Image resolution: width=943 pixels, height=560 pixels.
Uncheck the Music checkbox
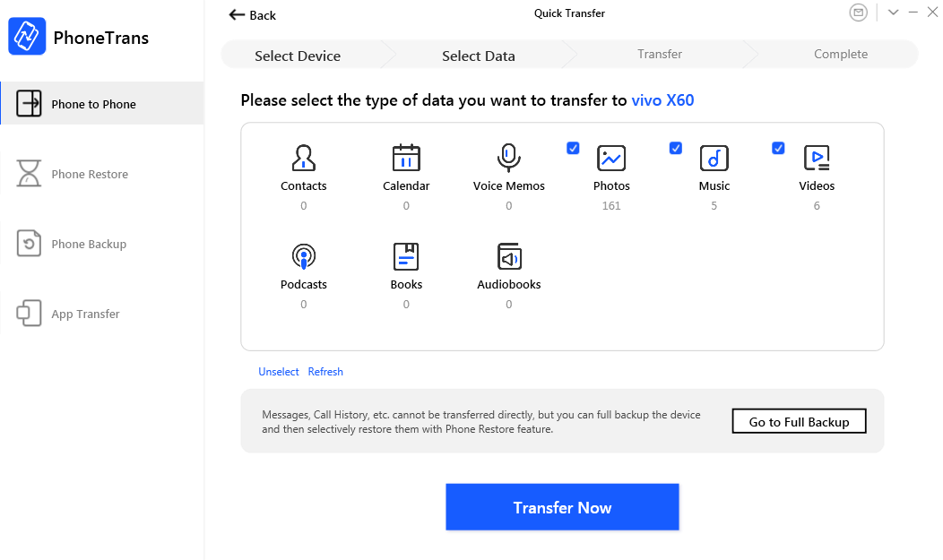point(675,148)
